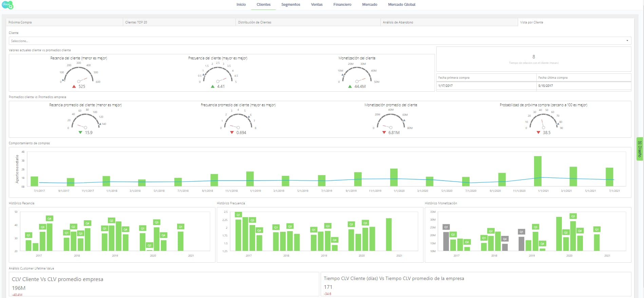Open the Diseño side panel button
The image size is (644, 298).
point(640,149)
